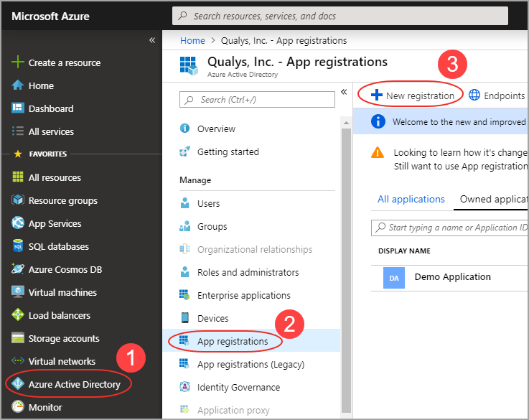Viewport: 529px width, 420px height.
Task: Click the App registrations blade header icon
Action: pos(189,66)
